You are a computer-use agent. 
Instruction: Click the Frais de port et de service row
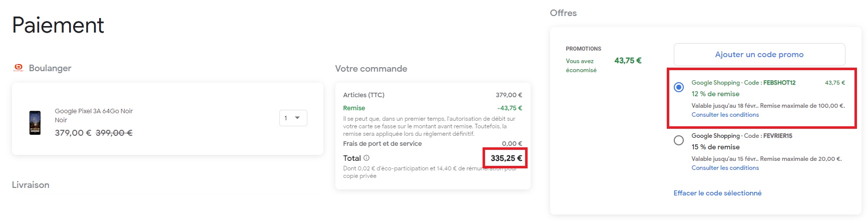432,144
